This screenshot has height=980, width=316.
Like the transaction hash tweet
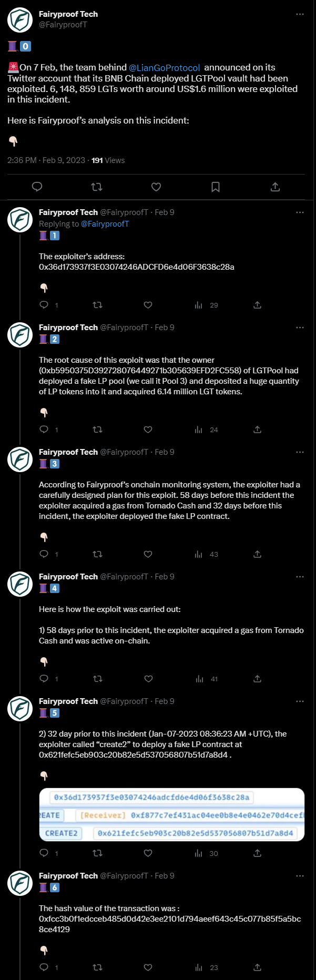pos(148,967)
